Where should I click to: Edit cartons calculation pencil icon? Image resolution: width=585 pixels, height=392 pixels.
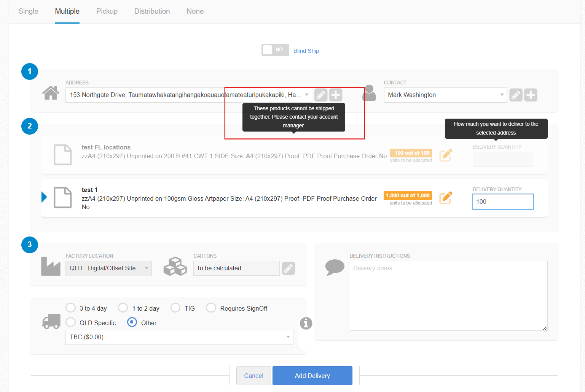(x=289, y=268)
